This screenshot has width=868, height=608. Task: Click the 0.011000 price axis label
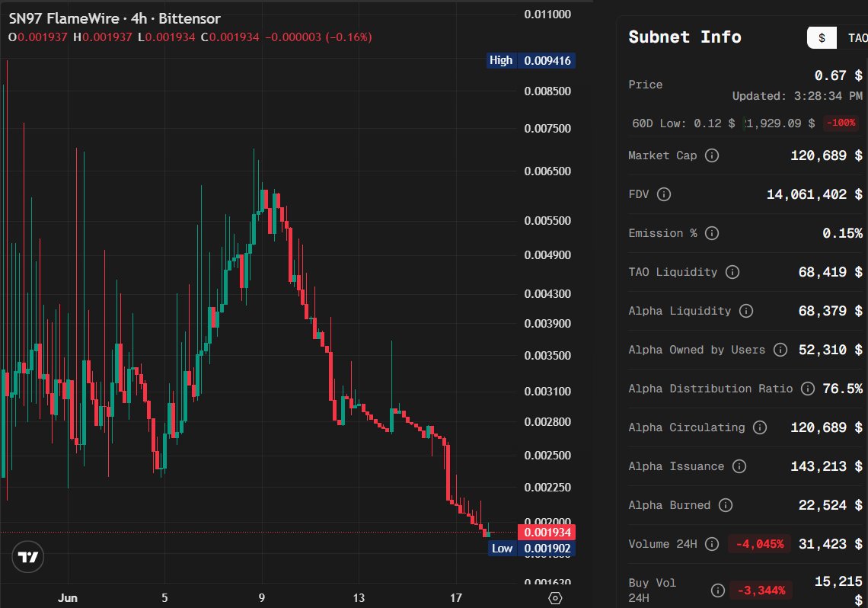coord(547,14)
